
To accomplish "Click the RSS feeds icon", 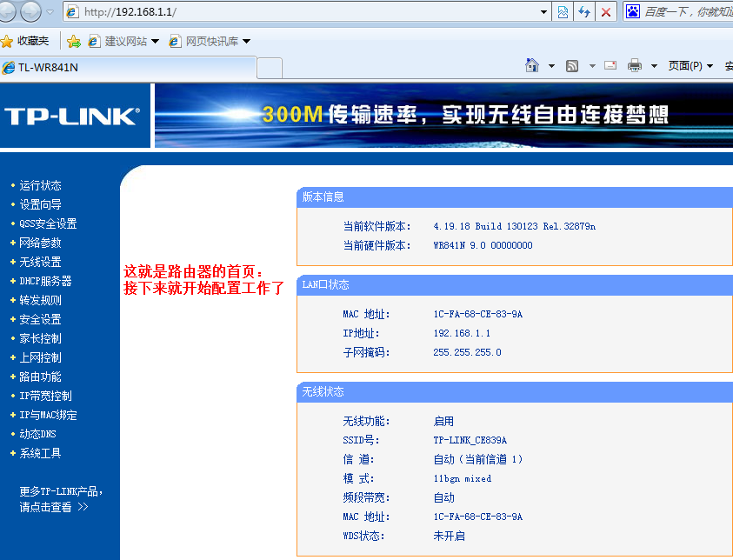I will click(572, 66).
